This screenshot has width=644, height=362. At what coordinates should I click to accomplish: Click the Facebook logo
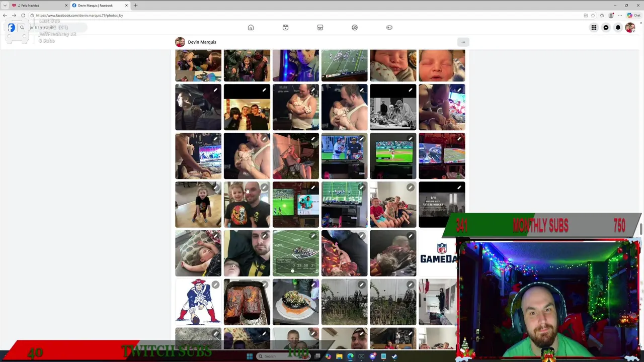[11, 28]
